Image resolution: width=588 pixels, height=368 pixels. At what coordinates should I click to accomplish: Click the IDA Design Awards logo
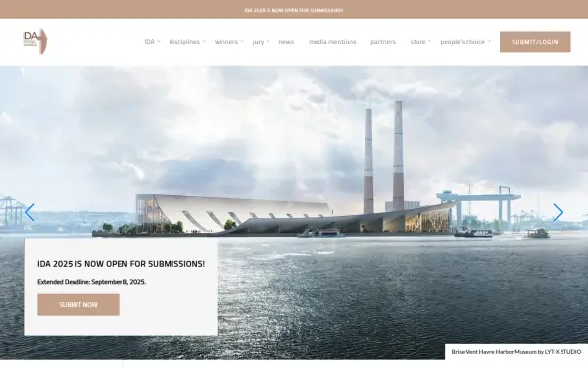point(35,41)
